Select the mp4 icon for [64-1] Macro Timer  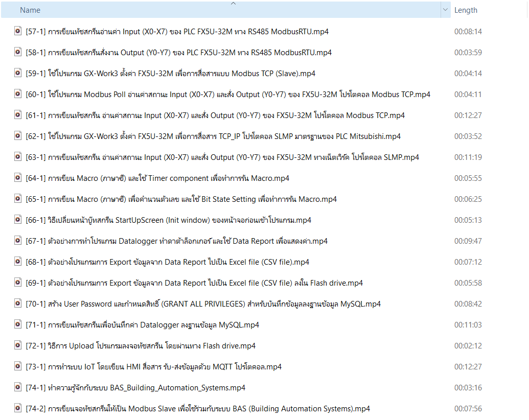[x=18, y=178]
